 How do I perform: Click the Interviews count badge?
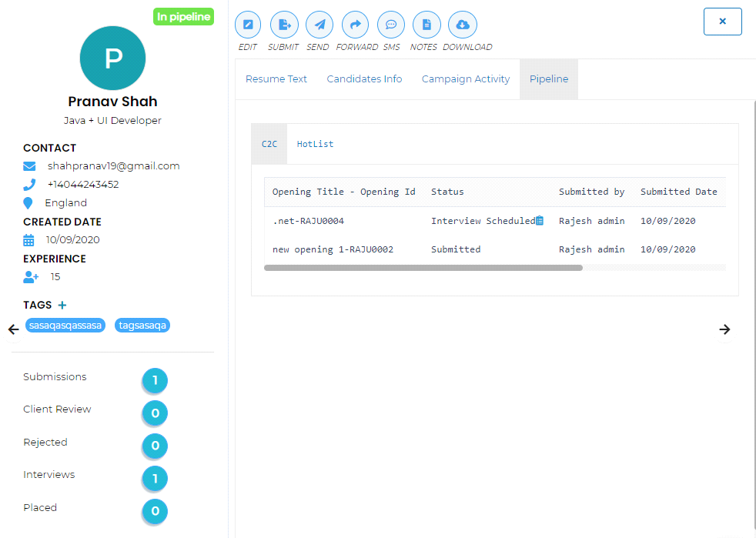click(155, 479)
